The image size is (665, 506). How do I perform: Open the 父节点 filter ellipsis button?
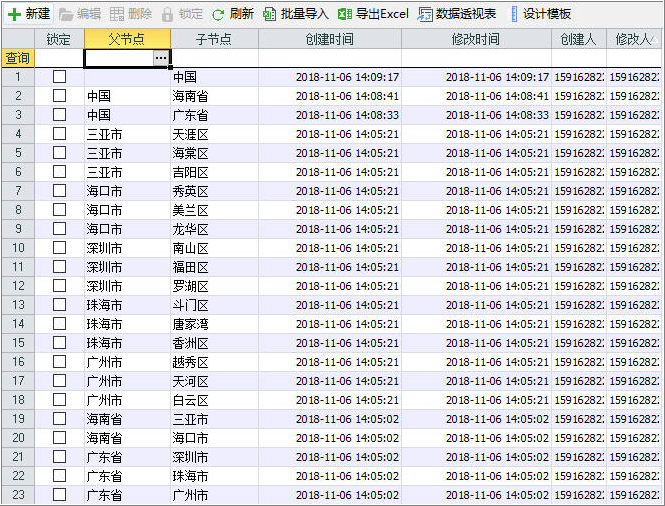click(x=161, y=58)
